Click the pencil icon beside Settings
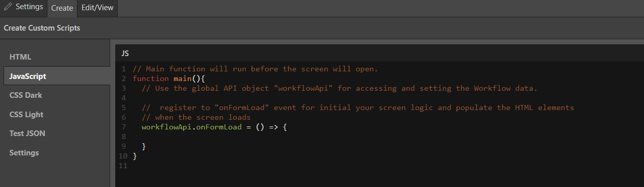The image size is (644, 187). point(8,7)
